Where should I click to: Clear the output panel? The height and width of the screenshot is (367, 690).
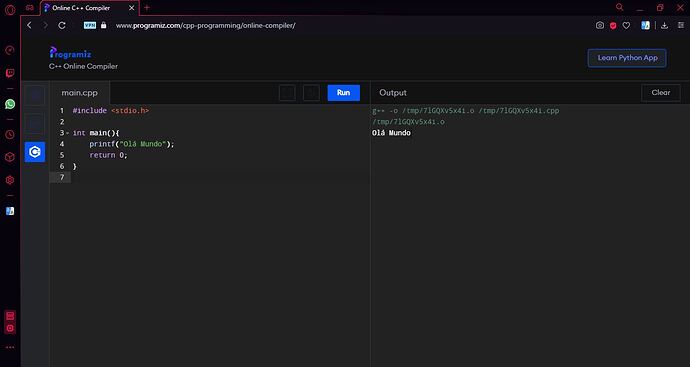(x=661, y=93)
